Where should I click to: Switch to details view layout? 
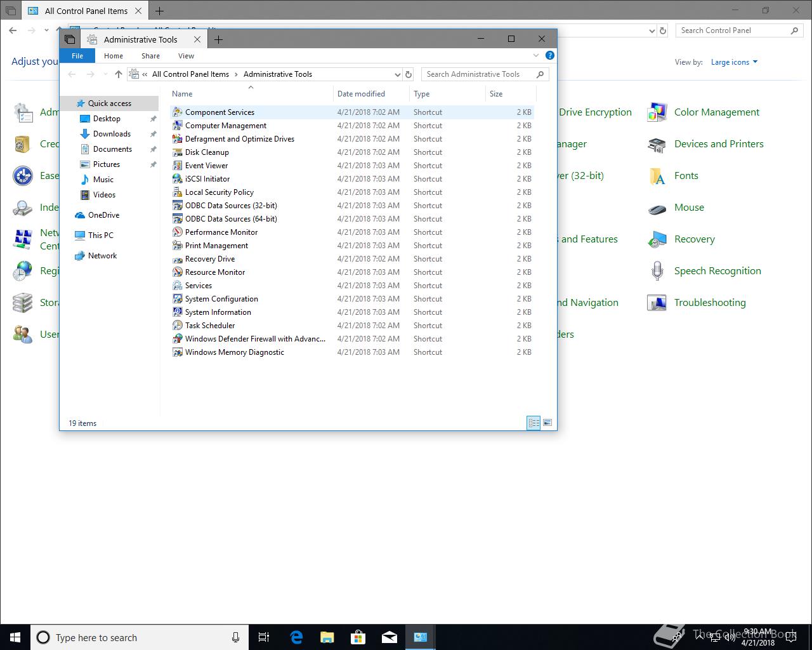click(534, 423)
